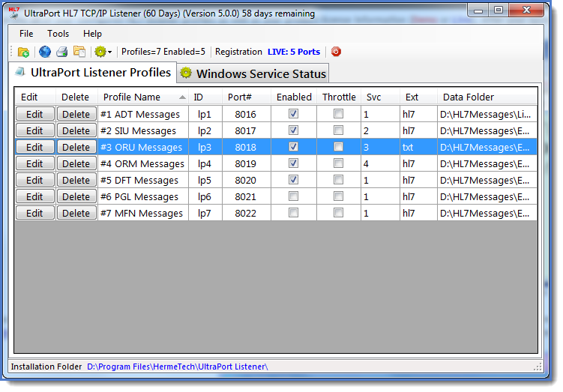
Task: Edit the #5 DFT Messages profile
Action: point(34,180)
